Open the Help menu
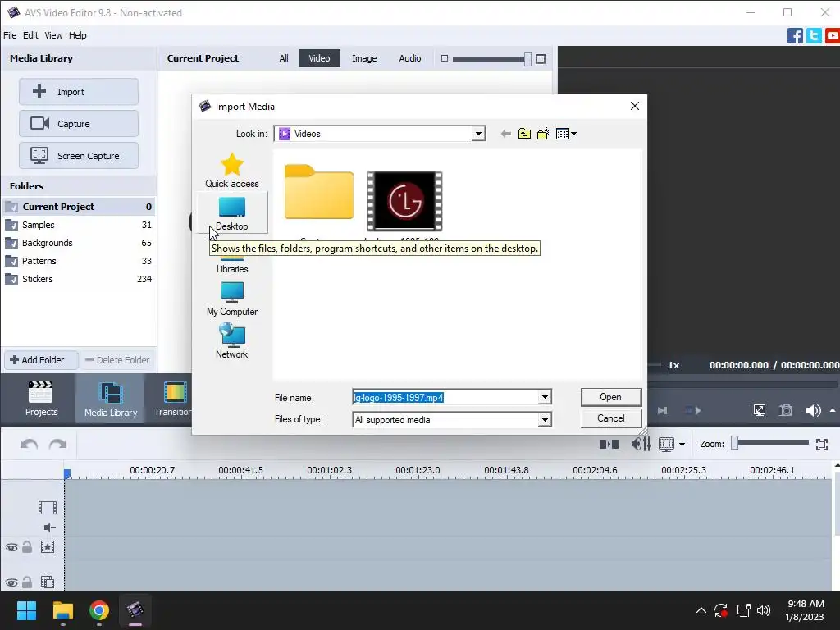The width and height of the screenshot is (840, 630). (x=77, y=35)
